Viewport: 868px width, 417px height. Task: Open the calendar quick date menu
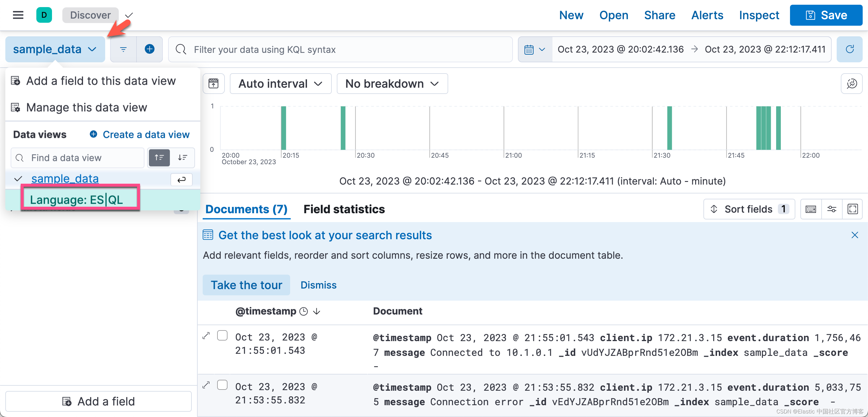[x=535, y=49]
